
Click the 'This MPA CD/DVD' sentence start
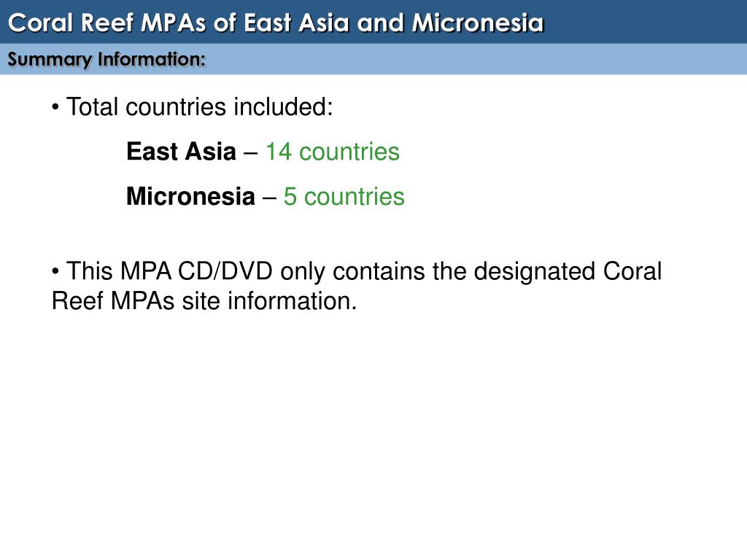[169, 271]
